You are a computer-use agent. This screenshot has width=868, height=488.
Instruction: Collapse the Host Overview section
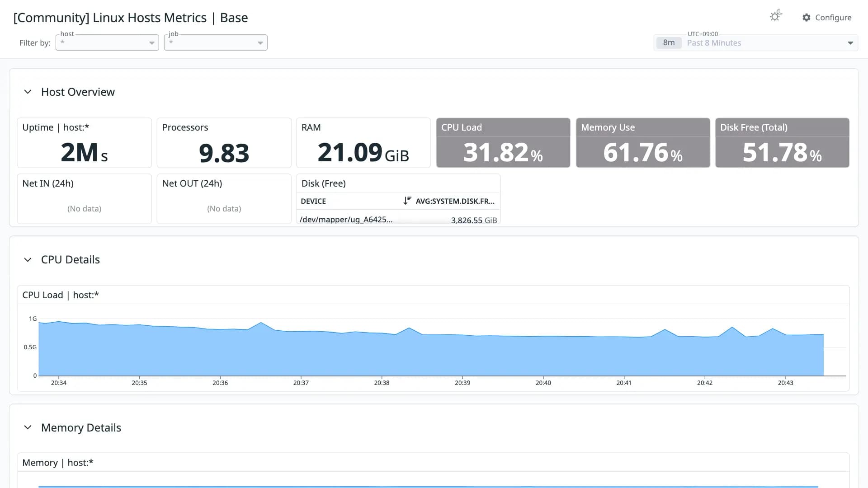click(x=28, y=92)
